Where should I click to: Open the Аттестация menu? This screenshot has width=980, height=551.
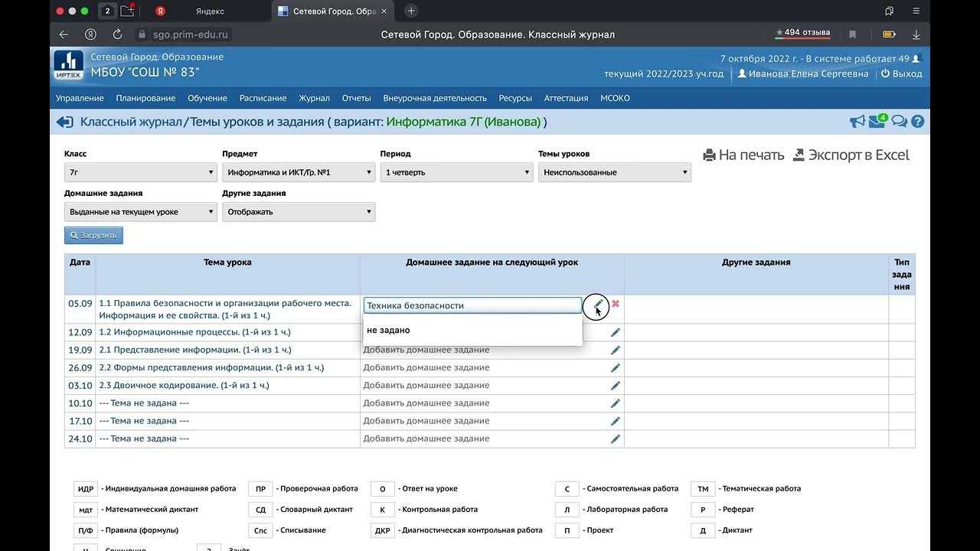pyautogui.click(x=566, y=98)
